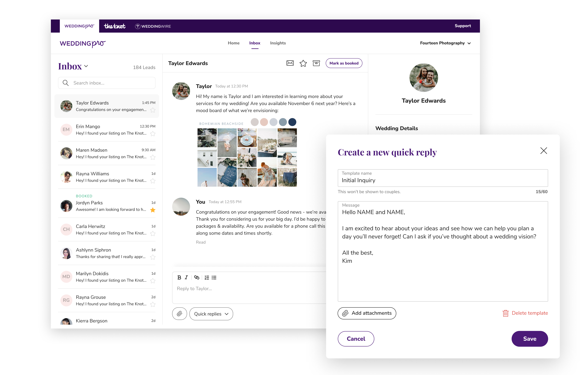The height and width of the screenshot is (375, 588).
Task: Click the envelope mark-unread icon
Action: (x=290, y=63)
